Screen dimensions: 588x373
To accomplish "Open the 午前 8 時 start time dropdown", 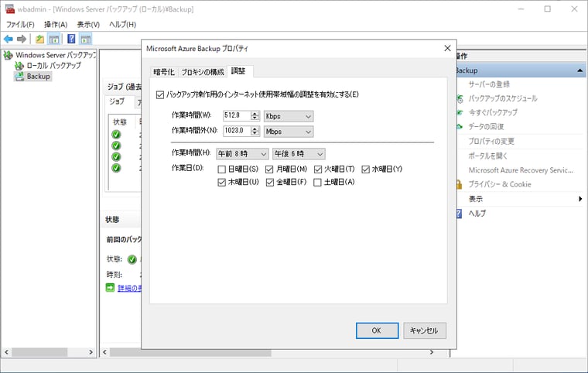I will coord(242,154).
